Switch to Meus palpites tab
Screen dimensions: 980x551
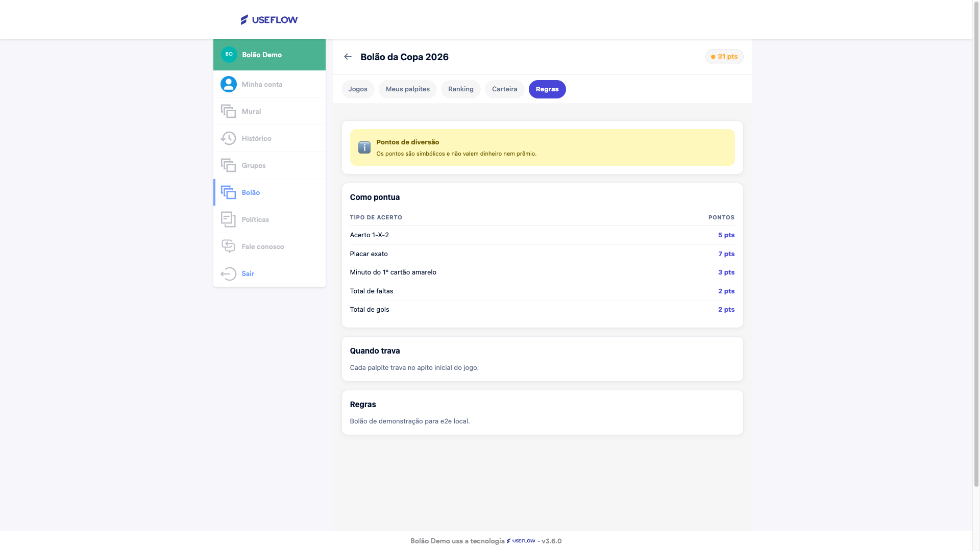click(408, 89)
